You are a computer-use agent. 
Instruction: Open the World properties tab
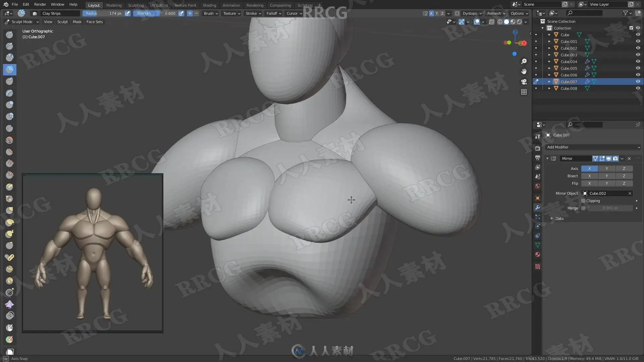pos(538,186)
